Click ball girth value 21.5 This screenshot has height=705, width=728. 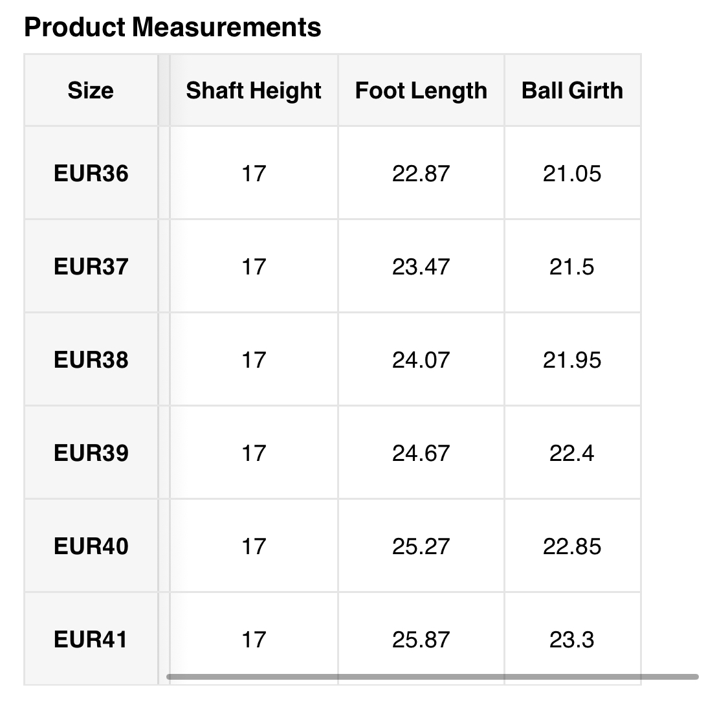[572, 267]
